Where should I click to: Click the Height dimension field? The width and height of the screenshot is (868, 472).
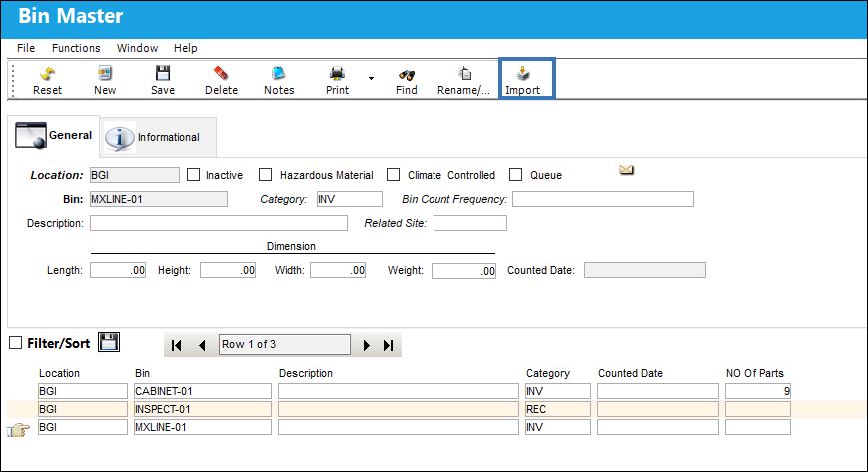pyautogui.click(x=228, y=270)
